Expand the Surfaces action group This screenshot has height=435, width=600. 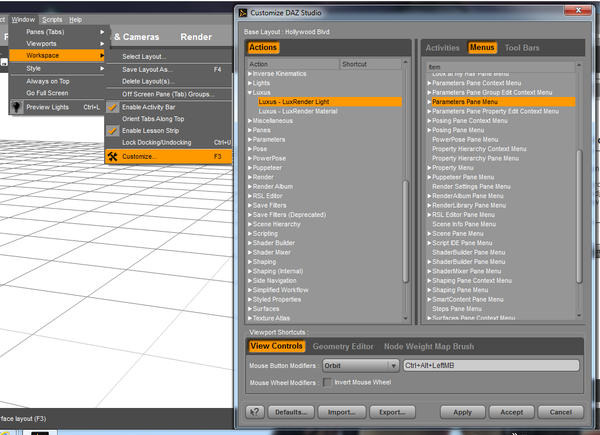pos(250,309)
